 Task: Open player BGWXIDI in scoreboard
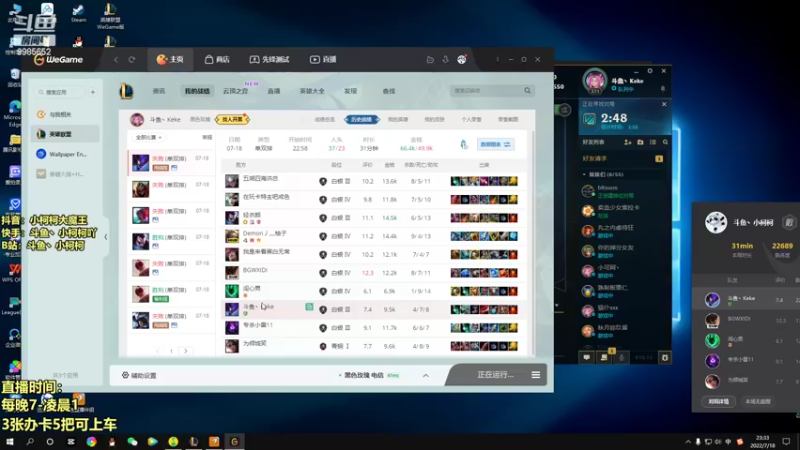[255, 270]
